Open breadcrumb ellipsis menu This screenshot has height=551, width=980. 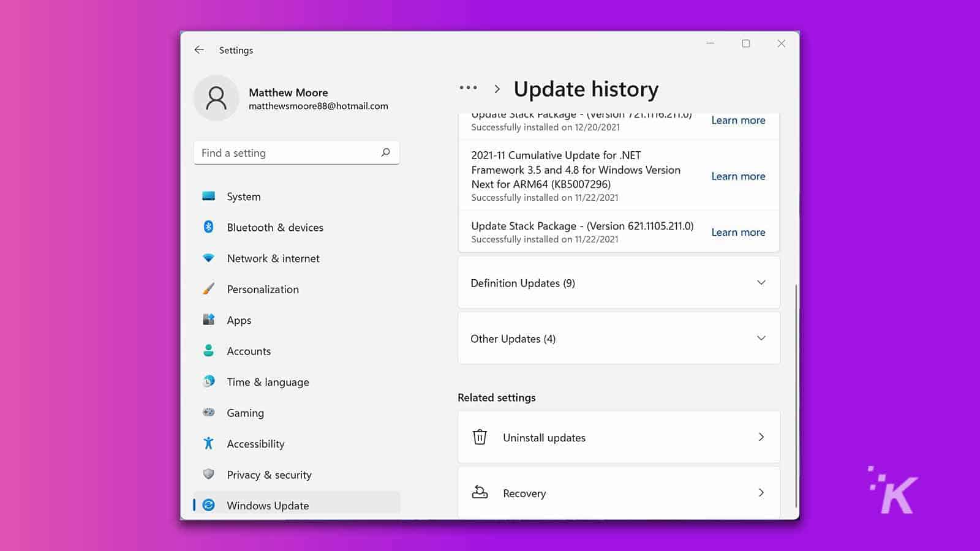pyautogui.click(x=468, y=88)
